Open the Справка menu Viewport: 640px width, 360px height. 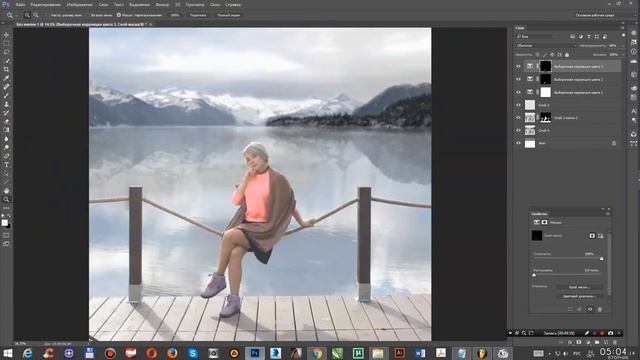(x=233, y=4)
